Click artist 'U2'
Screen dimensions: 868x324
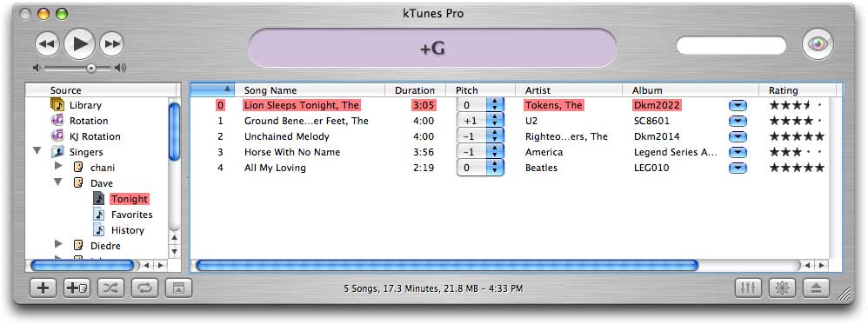(x=531, y=121)
